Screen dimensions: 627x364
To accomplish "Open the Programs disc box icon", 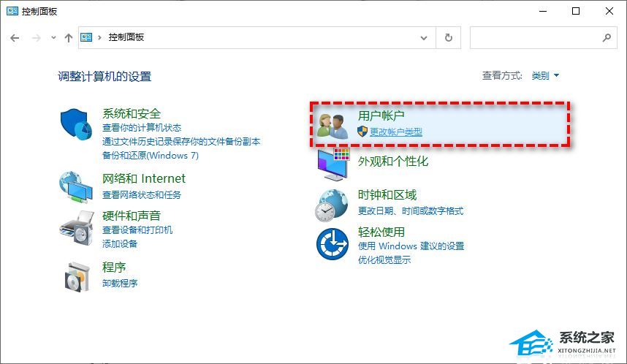I will coord(77,277).
